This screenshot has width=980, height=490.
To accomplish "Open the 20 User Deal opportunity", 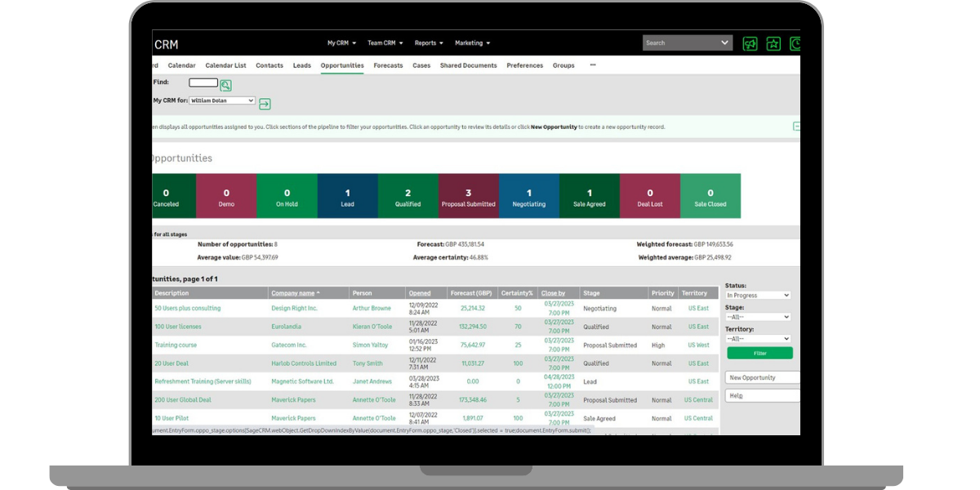I will 171,363.
